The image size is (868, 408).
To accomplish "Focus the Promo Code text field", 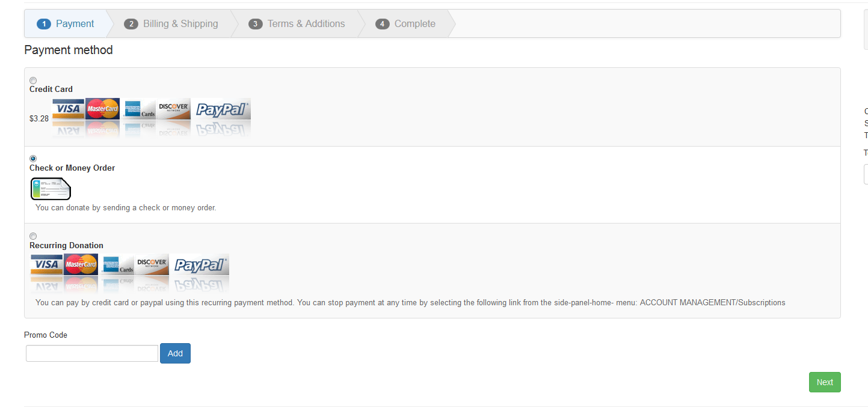I will pyautogui.click(x=92, y=353).
